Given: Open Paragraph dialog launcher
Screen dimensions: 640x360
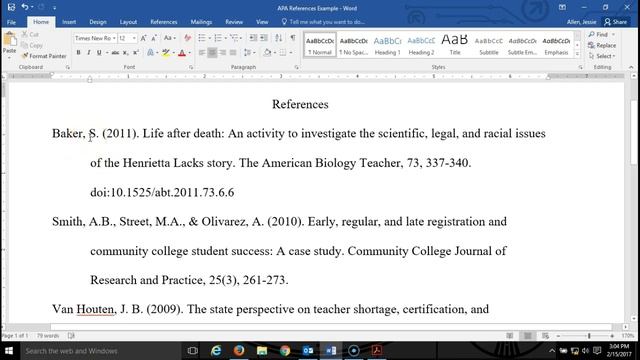Looking at the screenshot, I should (296, 67).
